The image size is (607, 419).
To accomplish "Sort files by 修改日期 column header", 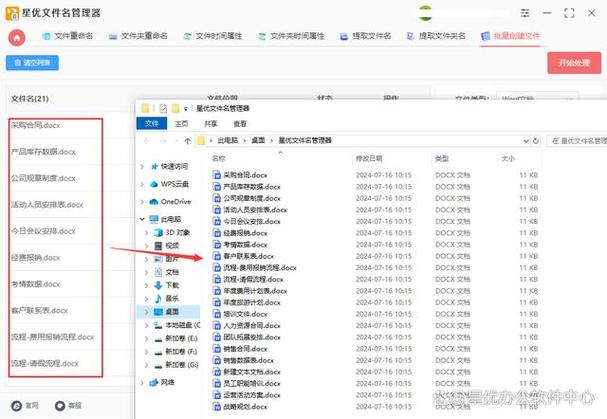I will (369, 158).
